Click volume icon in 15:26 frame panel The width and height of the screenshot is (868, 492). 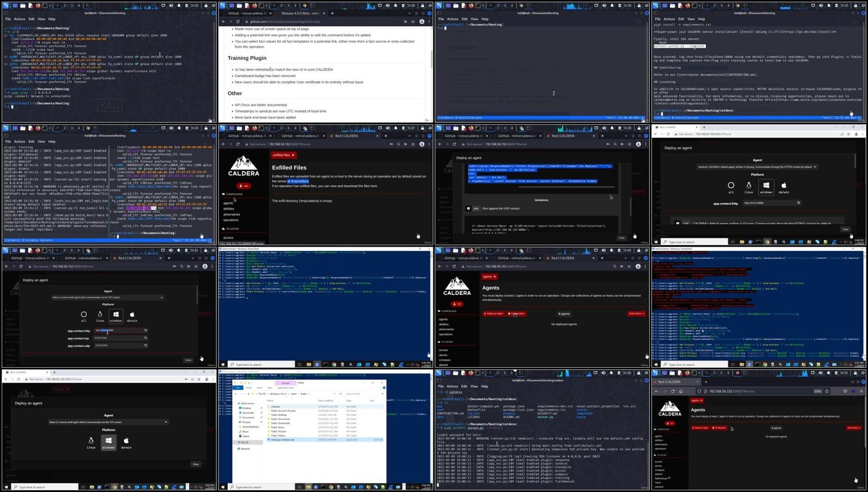click(x=171, y=5)
